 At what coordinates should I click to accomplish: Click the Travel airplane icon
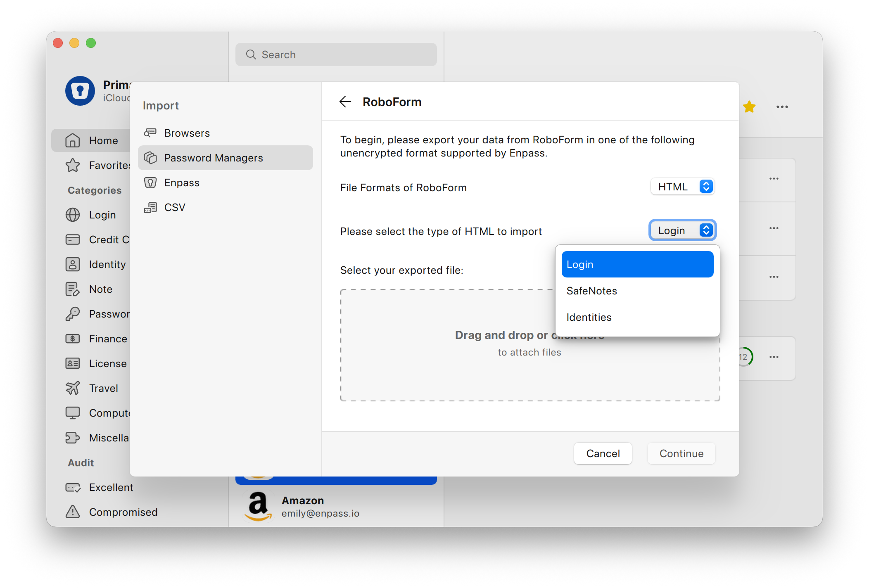(73, 388)
